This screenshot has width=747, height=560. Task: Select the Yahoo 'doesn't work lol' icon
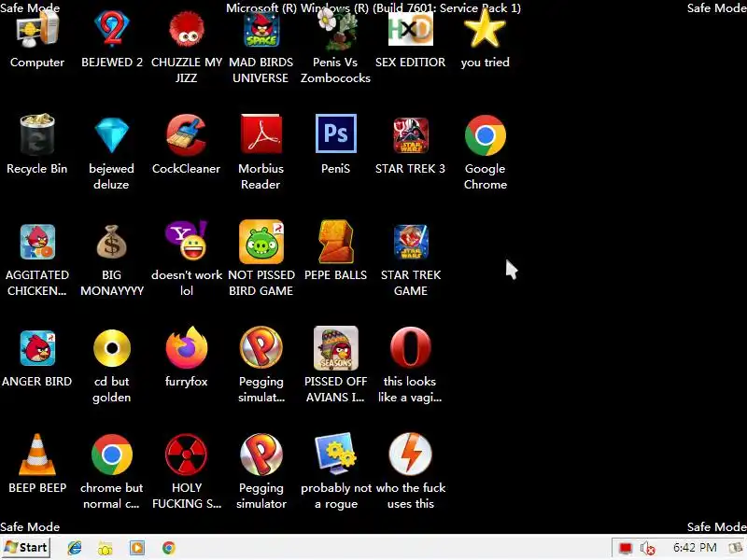[186, 241]
